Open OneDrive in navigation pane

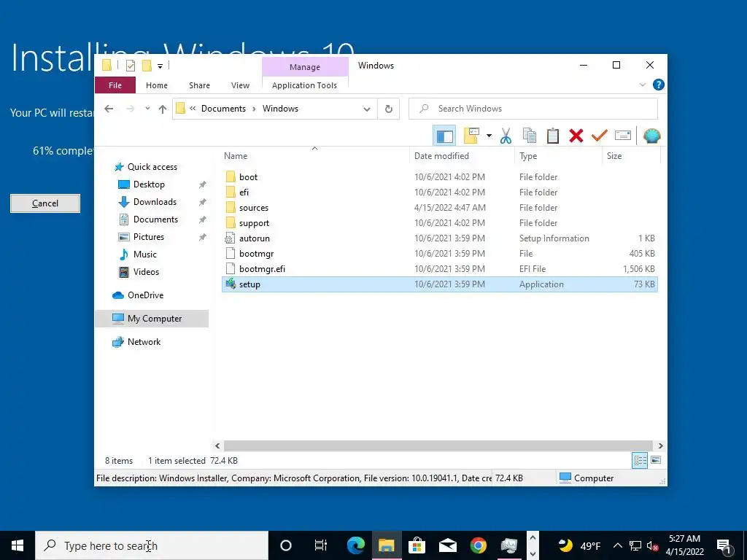click(x=145, y=295)
